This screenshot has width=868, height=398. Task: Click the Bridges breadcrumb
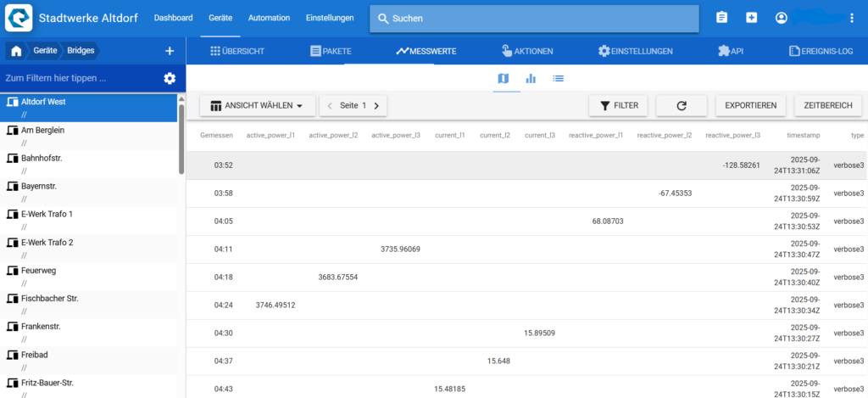pos(81,50)
